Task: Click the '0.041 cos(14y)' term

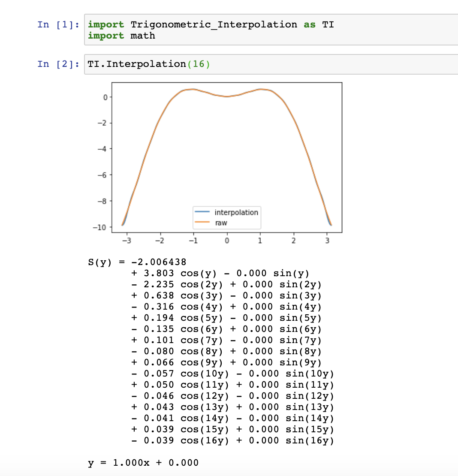Action: tap(187, 418)
